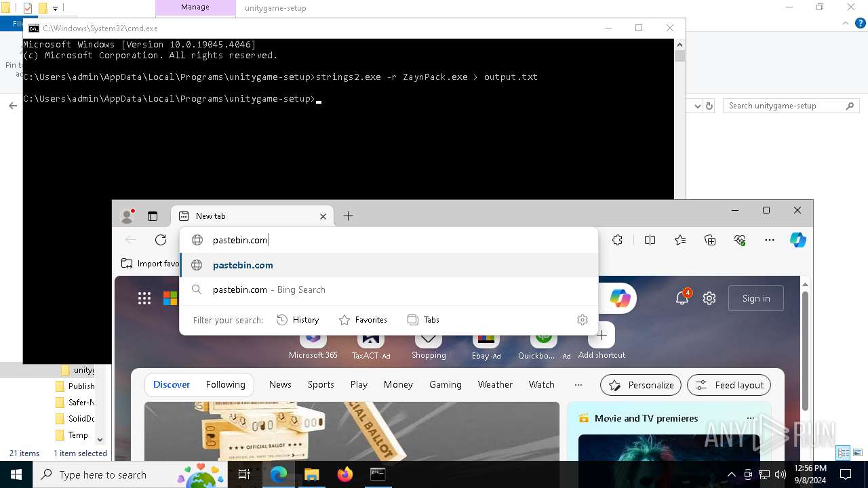Open Edge favorites star icon
Screen dimensions: 868x488
(680, 240)
